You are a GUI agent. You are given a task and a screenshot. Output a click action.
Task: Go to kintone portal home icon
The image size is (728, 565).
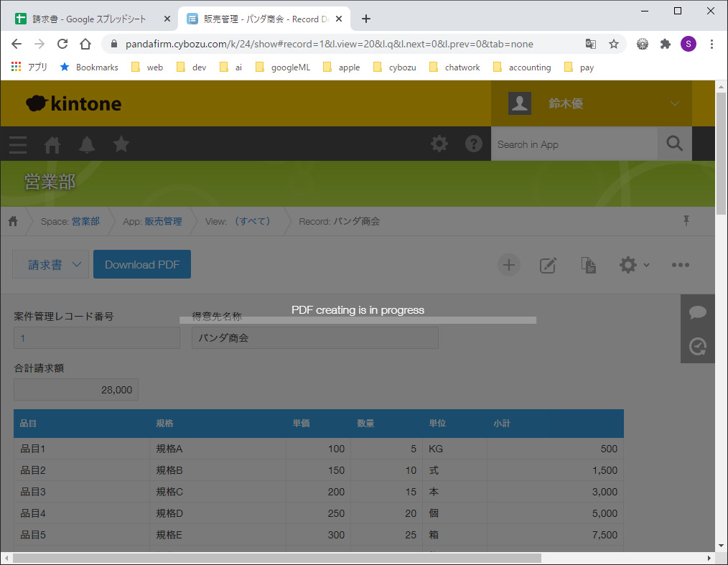[52, 144]
